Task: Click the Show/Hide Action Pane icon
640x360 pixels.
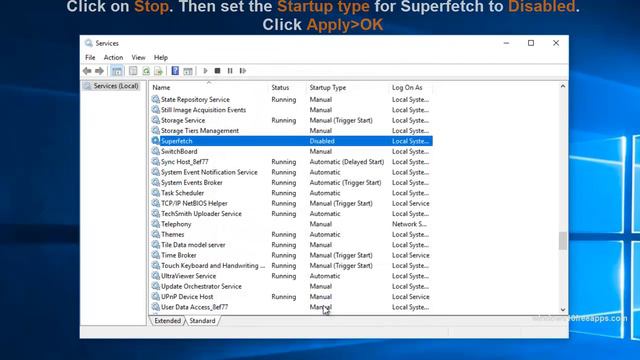Action: (188, 71)
